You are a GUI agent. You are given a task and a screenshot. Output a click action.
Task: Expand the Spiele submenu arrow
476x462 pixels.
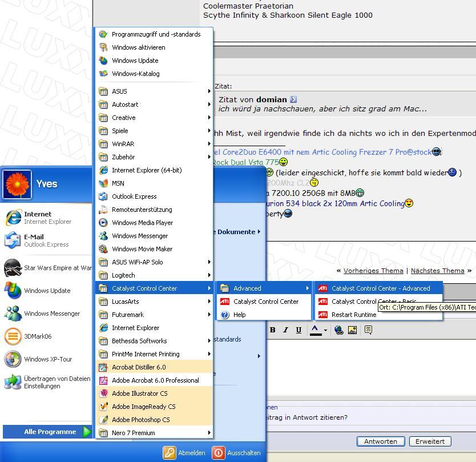pos(209,131)
